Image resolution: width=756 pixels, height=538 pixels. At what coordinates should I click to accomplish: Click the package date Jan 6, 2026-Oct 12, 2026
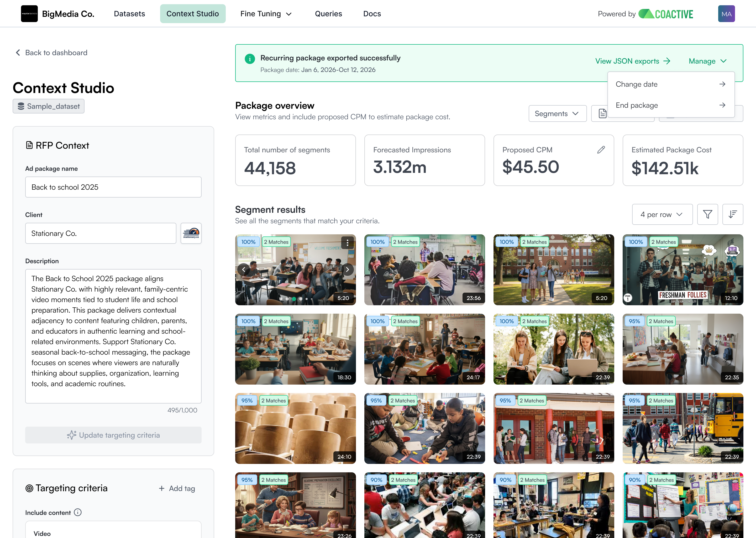(338, 70)
